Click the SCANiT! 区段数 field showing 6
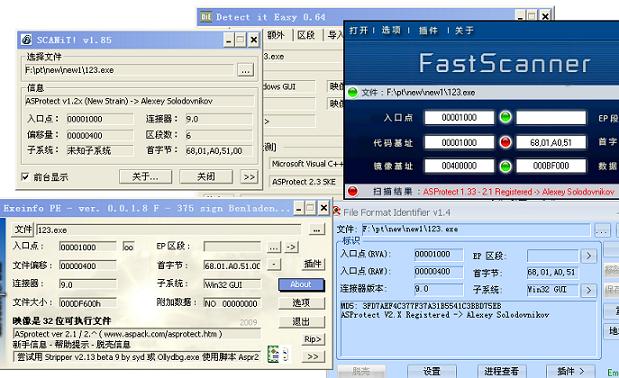Image resolution: width=619 pixels, height=378 pixels. click(219, 135)
